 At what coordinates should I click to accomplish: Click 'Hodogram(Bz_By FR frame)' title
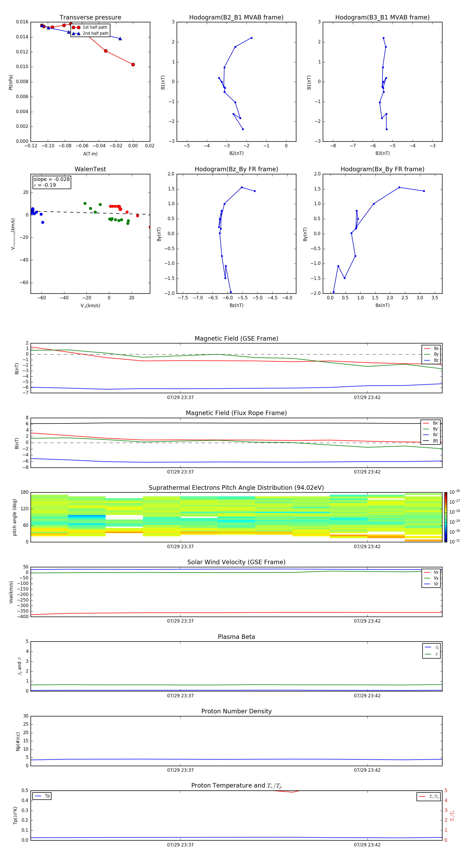(x=236, y=169)
